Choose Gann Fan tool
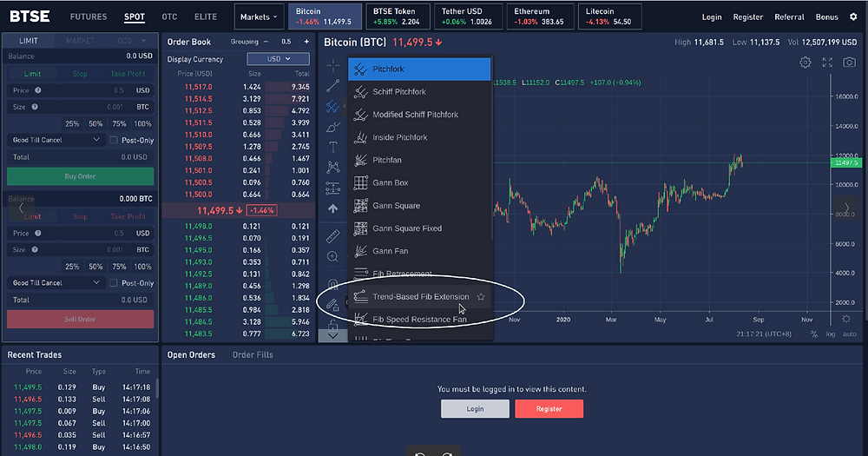 [419, 251]
